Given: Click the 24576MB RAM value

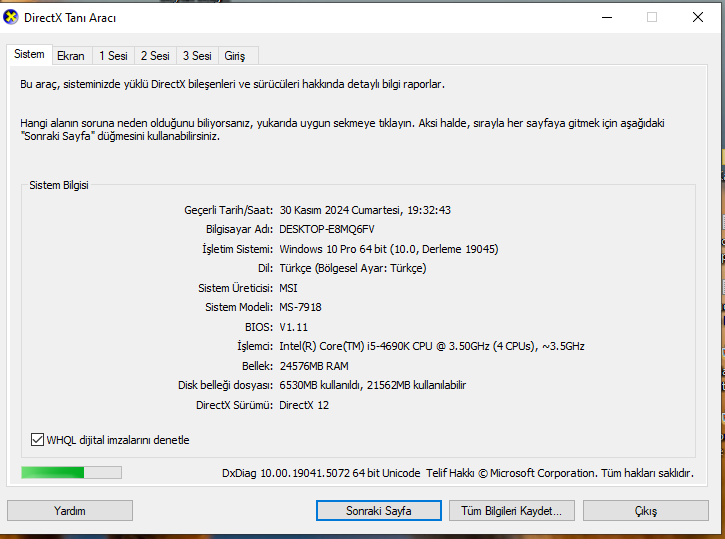Looking at the screenshot, I should pyautogui.click(x=314, y=366).
